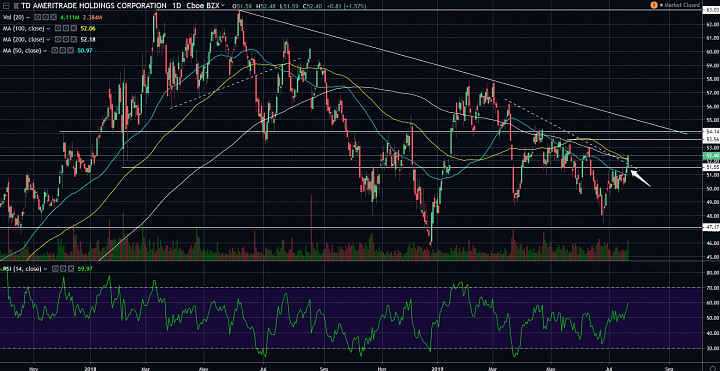This screenshot has height=371, width=720.
Task: Click the green 52.40 current price label
Action: pyautogui.click(x=711, y=156)
